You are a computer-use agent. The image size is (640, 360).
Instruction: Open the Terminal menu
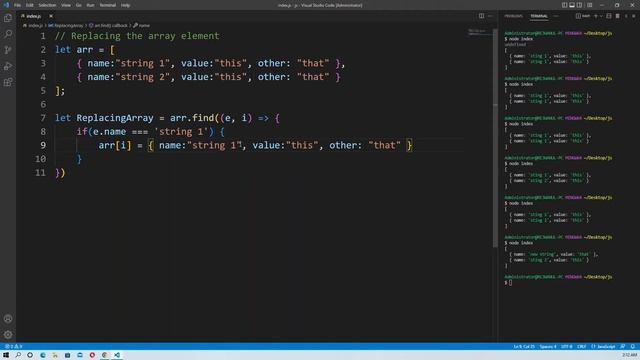(x=108, y=5)
